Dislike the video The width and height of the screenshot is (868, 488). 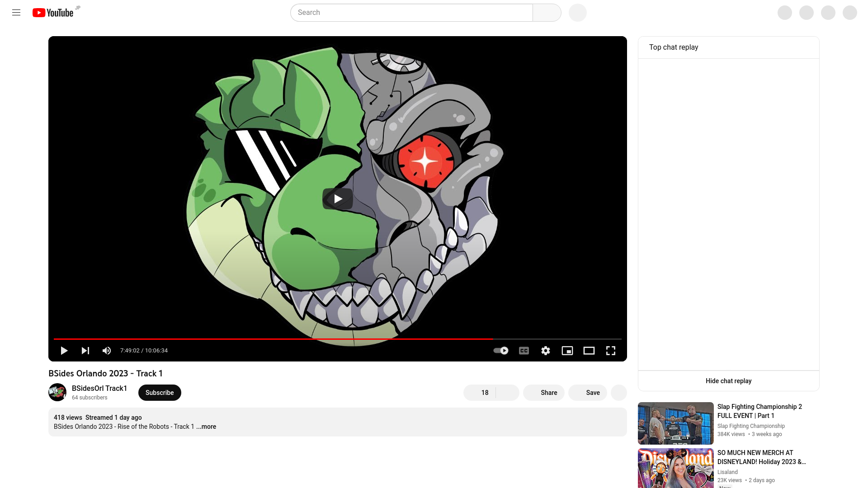(508, 393)
